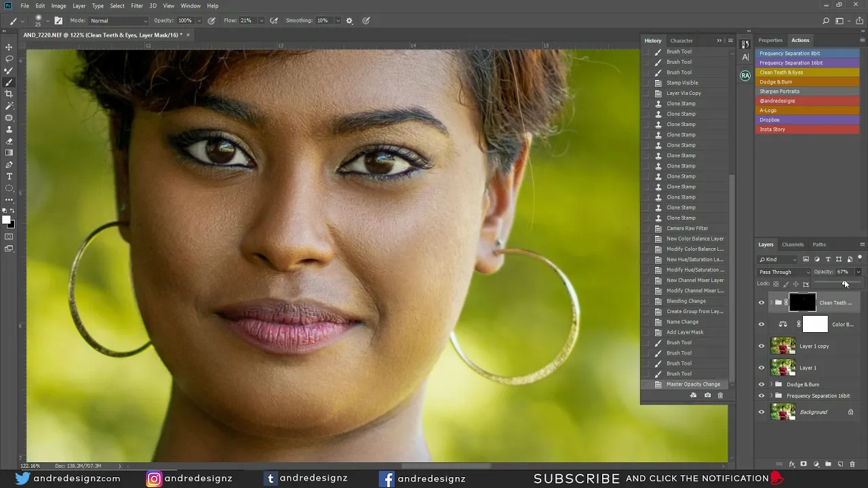Run the Dodge & Burn action

(x=808, y=82)
